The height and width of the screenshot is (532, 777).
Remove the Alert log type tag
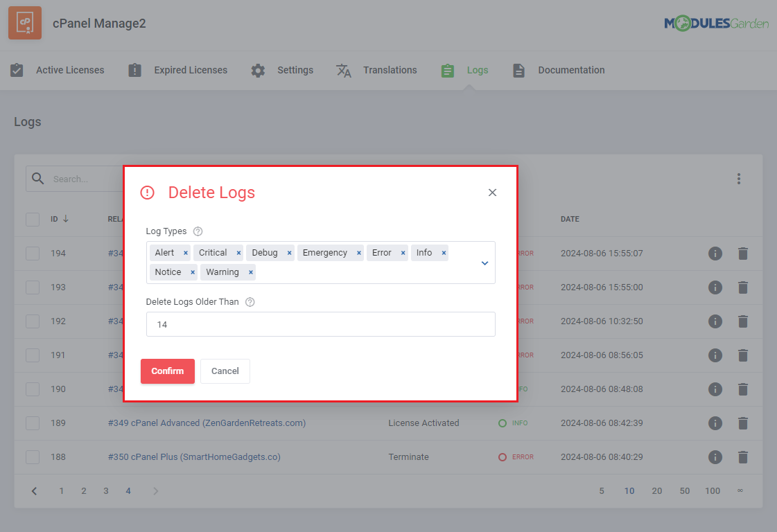coord(186,253)
